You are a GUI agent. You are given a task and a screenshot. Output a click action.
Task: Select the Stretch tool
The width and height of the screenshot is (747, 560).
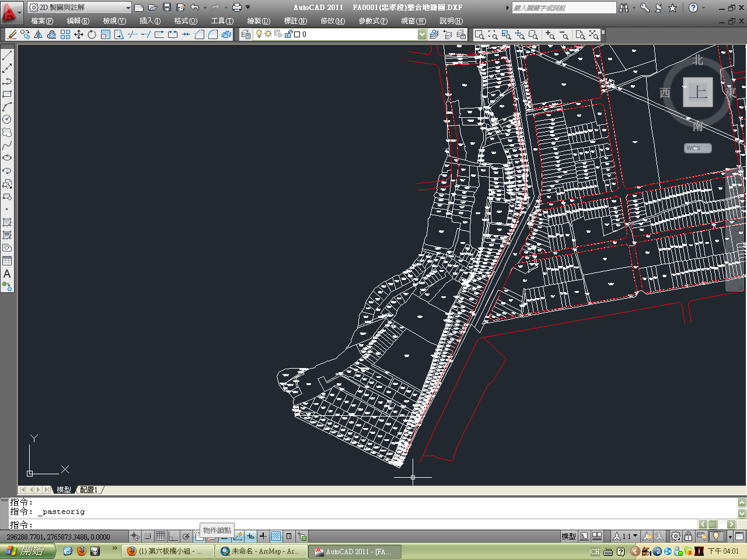coord(119,35)
